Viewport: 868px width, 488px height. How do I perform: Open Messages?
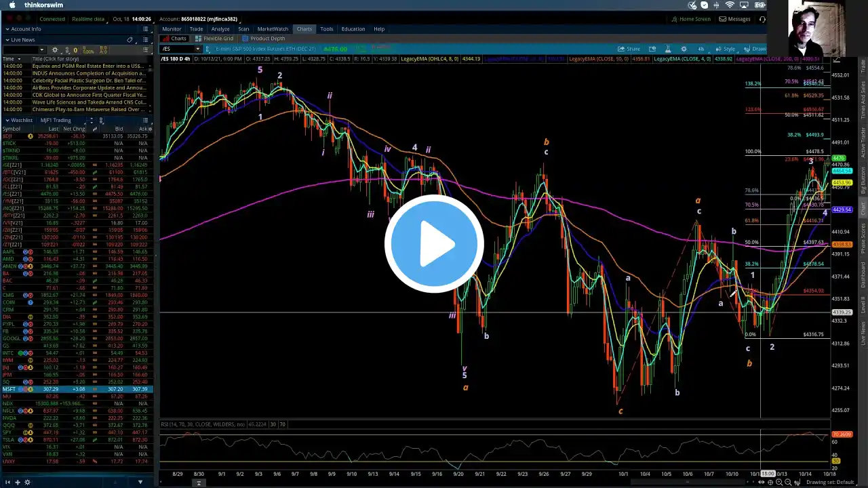click(734, 19)
